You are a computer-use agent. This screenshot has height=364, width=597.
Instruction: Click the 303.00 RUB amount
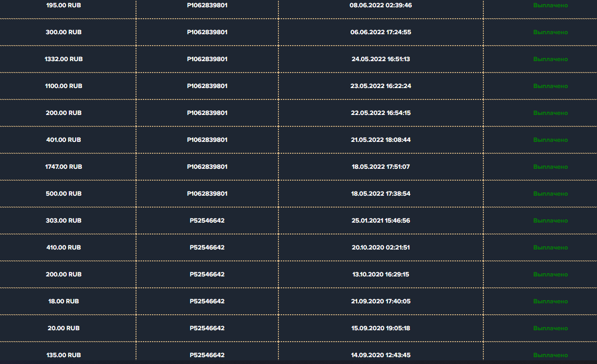[x=63, y=221]
